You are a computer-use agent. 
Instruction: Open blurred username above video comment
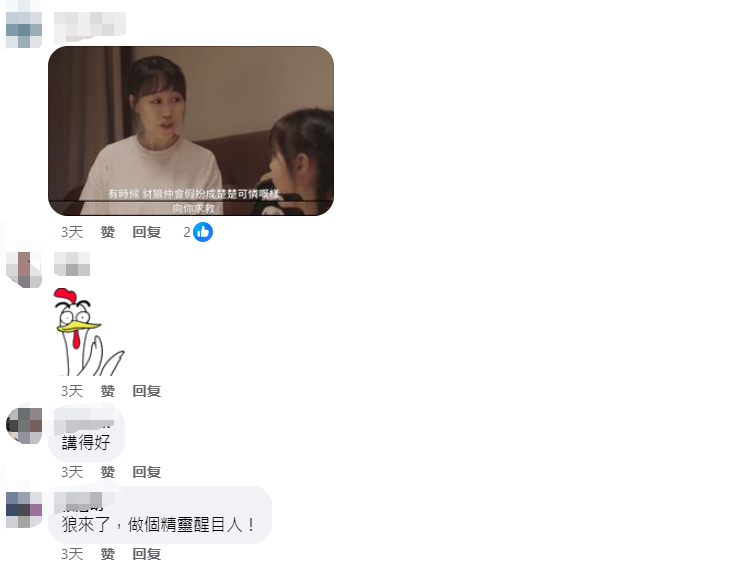[x=90, y=26]
